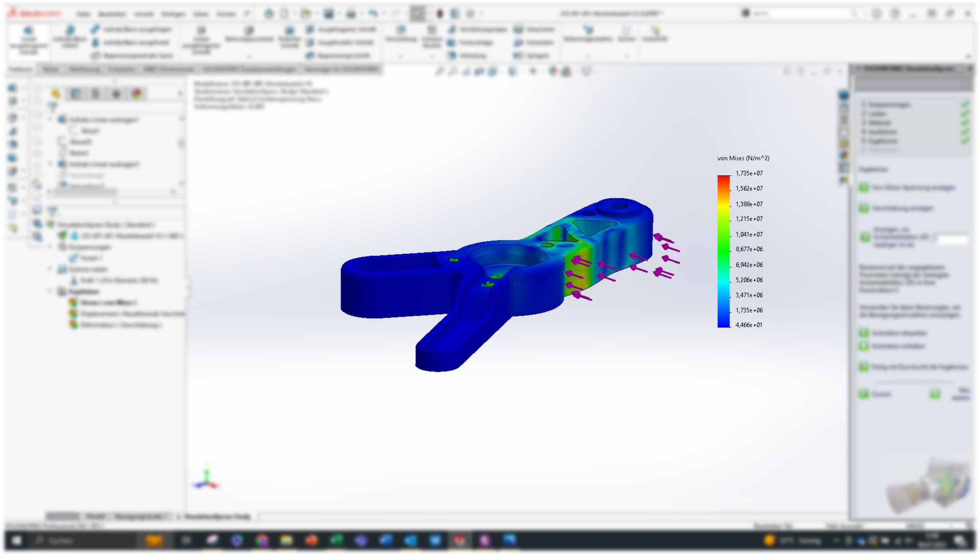Click the safety factor input field
This screenshot has height=555, width=980.
952,239
